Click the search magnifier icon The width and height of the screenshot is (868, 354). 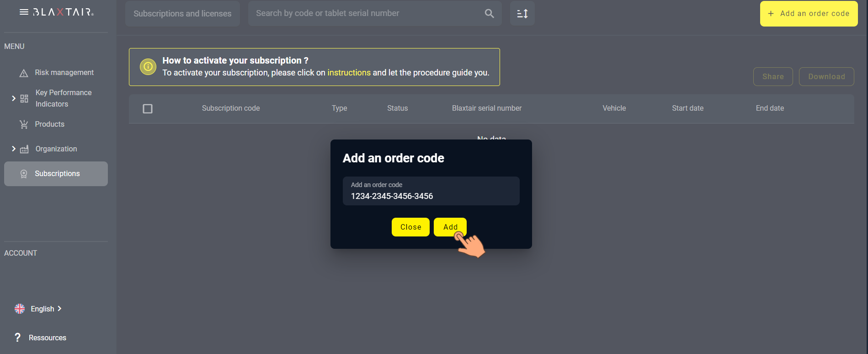pos(489,13)
